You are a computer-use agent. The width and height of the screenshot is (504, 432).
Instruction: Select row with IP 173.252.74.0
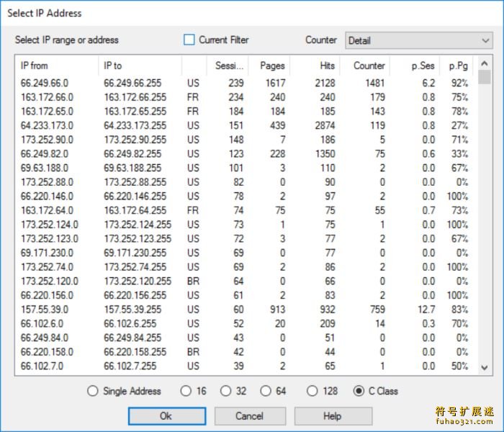(245, 267)
